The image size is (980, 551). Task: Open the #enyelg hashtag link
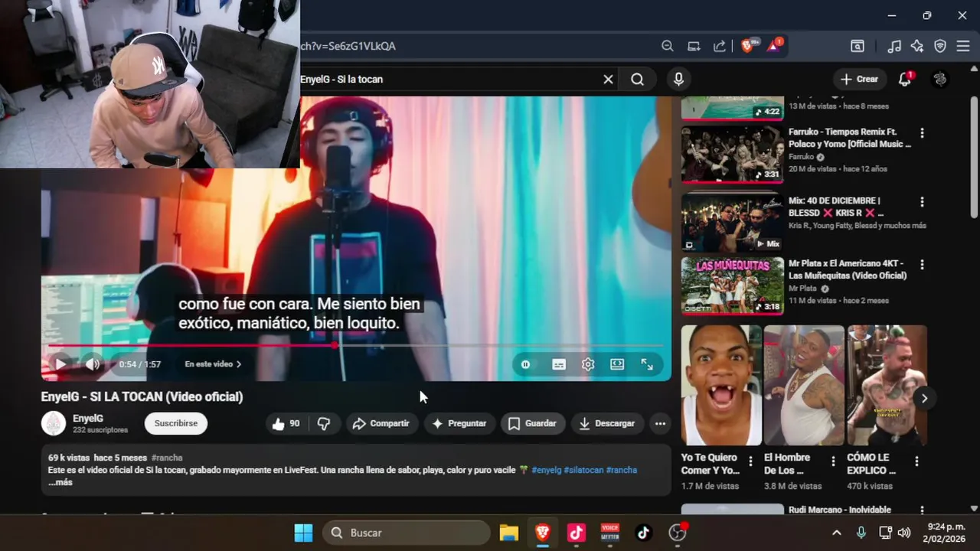point(547,470)
